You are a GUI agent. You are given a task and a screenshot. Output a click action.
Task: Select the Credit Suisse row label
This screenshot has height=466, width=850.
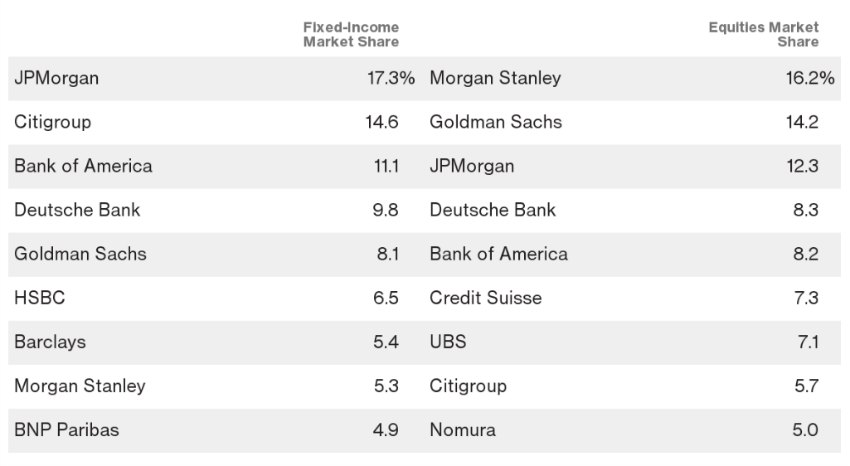(486, 298)
